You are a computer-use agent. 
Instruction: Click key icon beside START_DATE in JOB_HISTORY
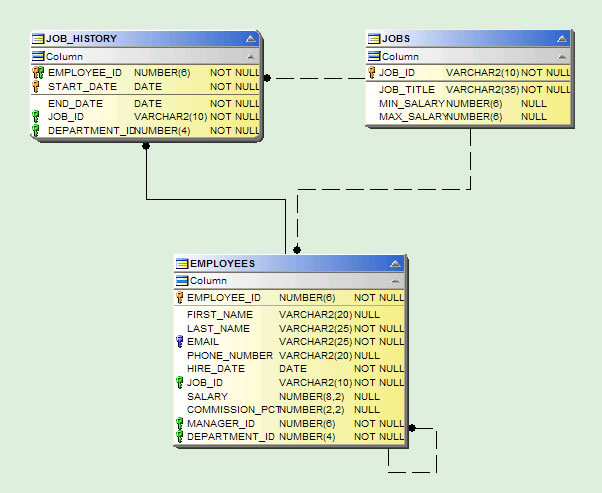point(38,87)
